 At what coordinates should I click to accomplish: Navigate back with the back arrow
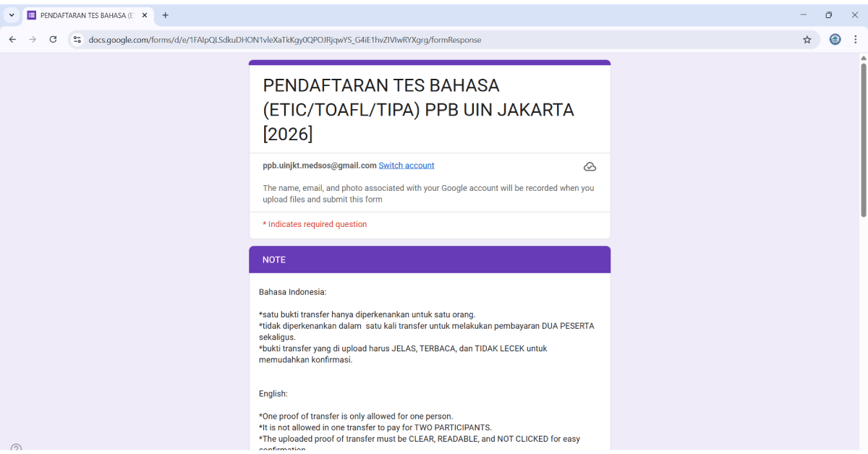[x=12, y=40]
